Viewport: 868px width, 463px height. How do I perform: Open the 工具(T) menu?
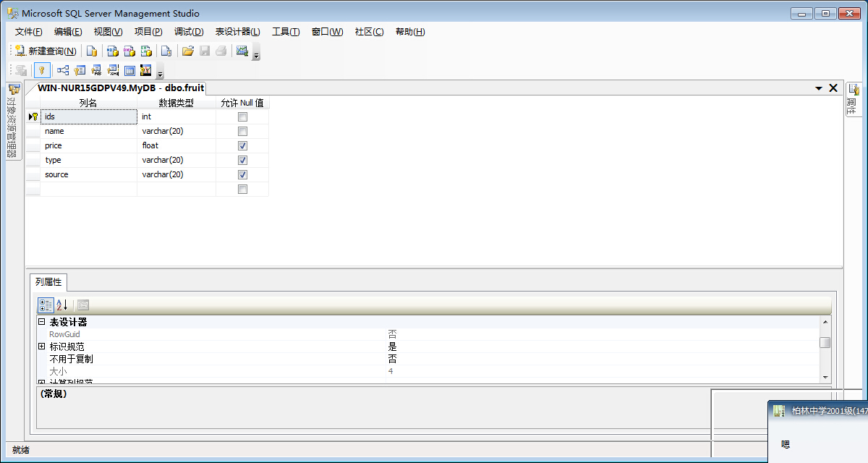tap(286, 32)
